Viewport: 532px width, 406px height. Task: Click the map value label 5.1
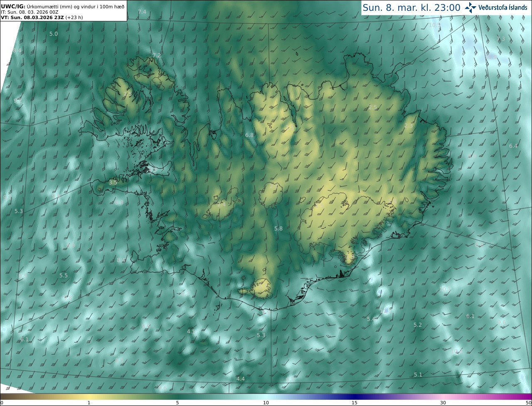coord(418,375)
